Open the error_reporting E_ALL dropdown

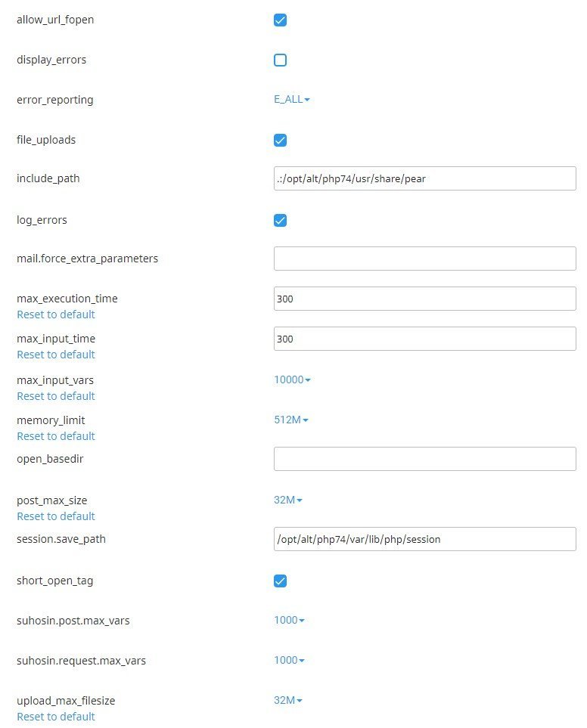coord(292,100)
